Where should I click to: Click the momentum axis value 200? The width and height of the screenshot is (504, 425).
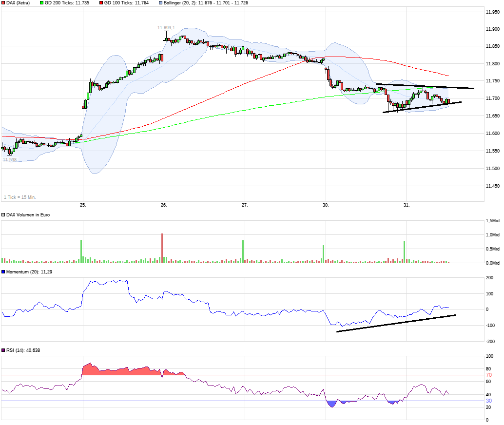(489, 278)
